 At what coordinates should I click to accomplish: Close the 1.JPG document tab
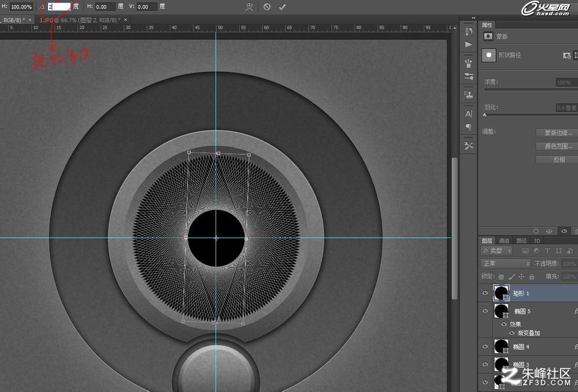click(125, 20)
